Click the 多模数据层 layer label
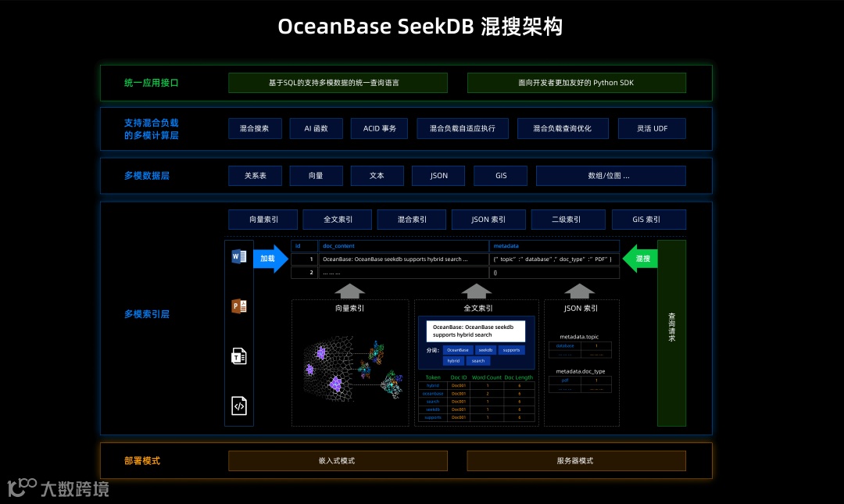 pyautogui.click(x=147, y=176)
